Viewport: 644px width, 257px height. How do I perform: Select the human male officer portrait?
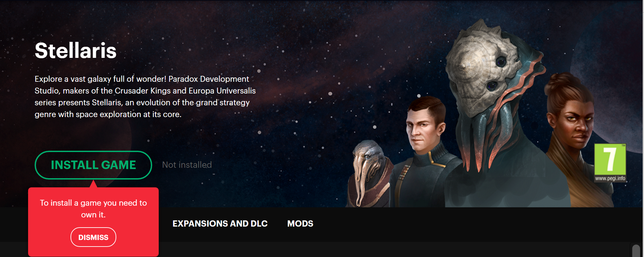click(425, 150)
